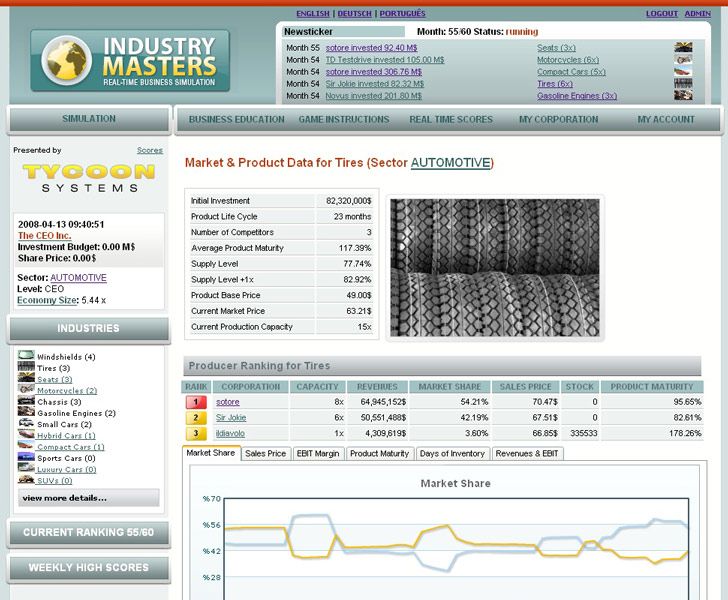Click the Current Ranking 55/60 button

pyautogui.click(x=88, y=532)
